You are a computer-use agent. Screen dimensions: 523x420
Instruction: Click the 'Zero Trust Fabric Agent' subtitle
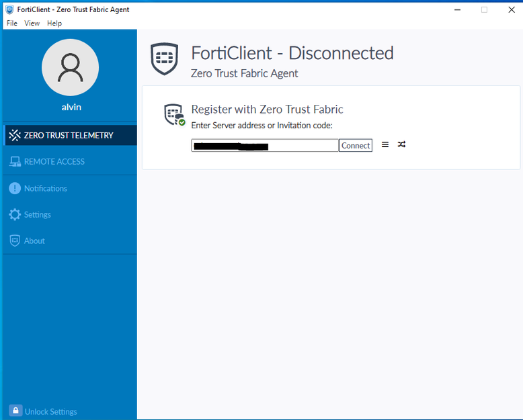click(x=245, y=73)
